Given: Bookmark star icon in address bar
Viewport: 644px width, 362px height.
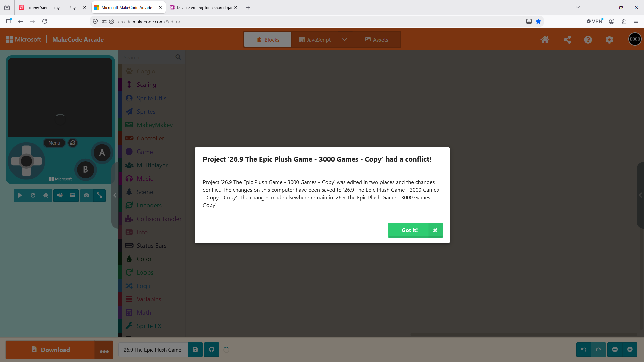Looking at the screenshot, I should click(x=538, y=22).
